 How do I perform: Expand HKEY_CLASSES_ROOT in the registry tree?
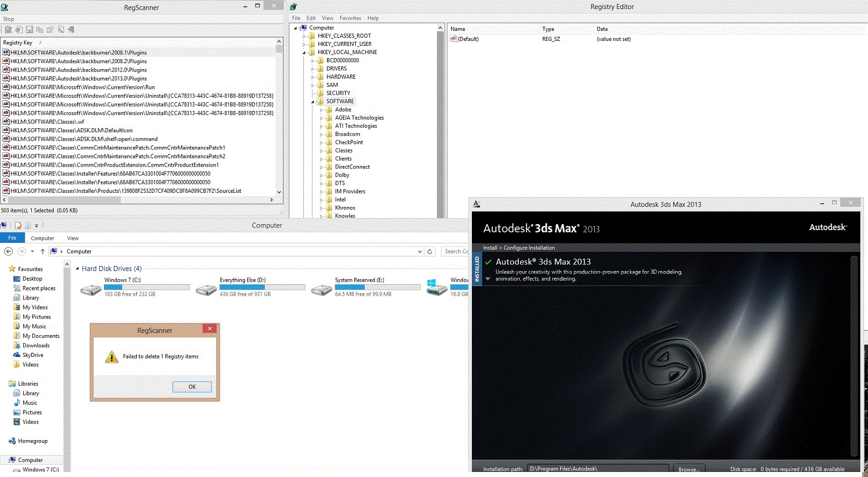[x=304, y=36]
